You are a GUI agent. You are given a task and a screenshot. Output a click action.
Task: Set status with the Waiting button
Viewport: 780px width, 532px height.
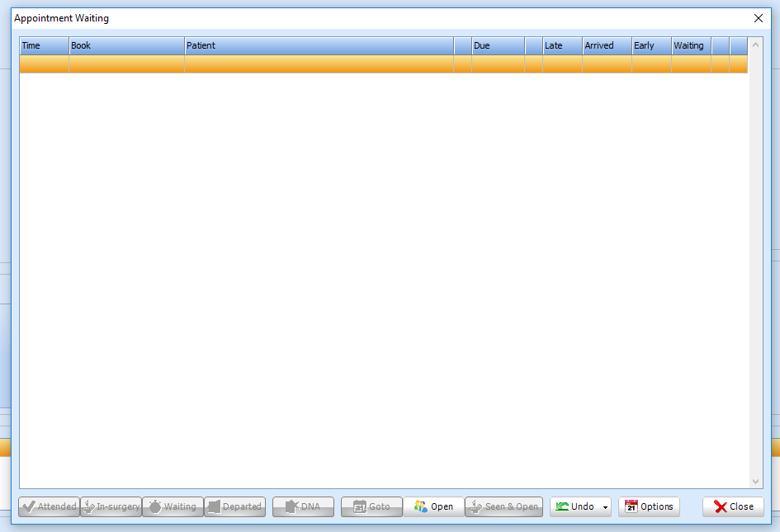[x=173, y=506]
